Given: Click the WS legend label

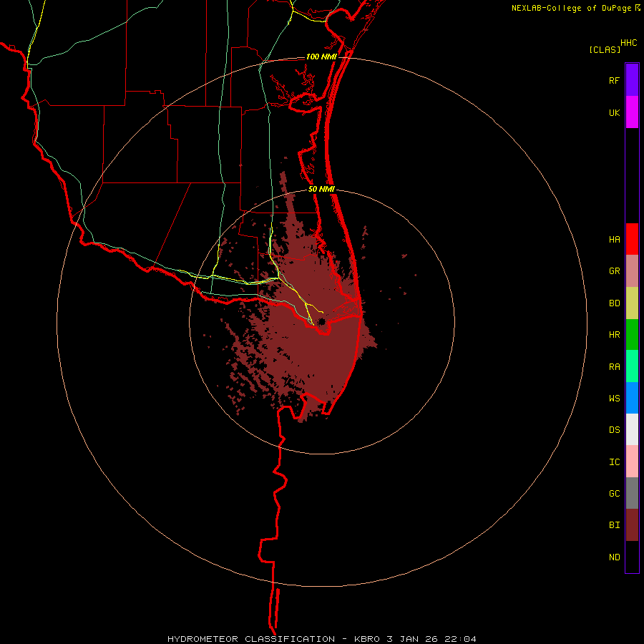Looking at the screenshot, I should coord(614,399).
